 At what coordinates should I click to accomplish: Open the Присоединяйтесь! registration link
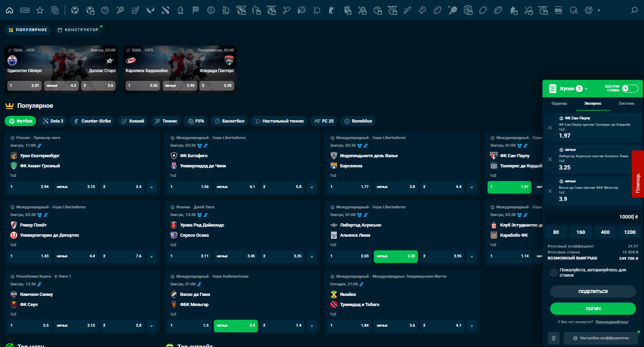612,322
